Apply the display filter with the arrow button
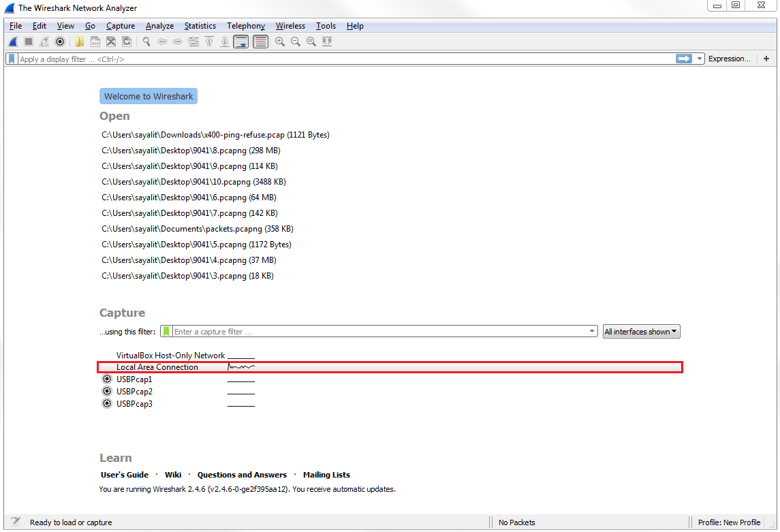The height and width of the screenshot is (532, 780). [x=684, y=59]
